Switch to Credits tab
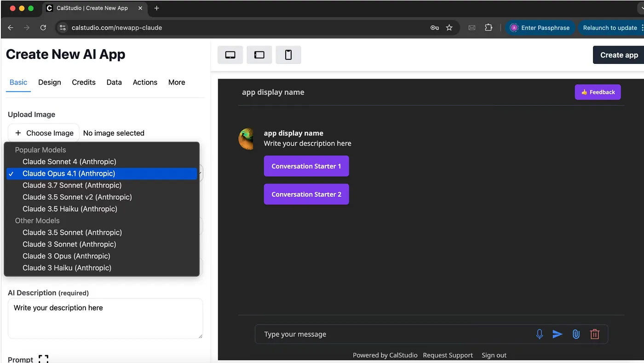Screen dimensions: 644x363 [84, 82]
